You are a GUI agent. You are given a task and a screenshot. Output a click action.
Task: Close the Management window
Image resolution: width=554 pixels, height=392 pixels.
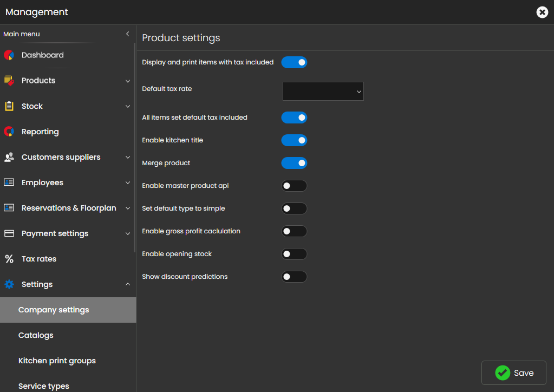point(542,12)
